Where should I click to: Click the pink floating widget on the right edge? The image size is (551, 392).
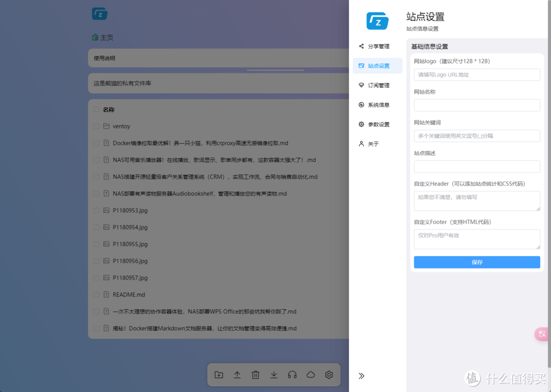click(x=542, y=334)
